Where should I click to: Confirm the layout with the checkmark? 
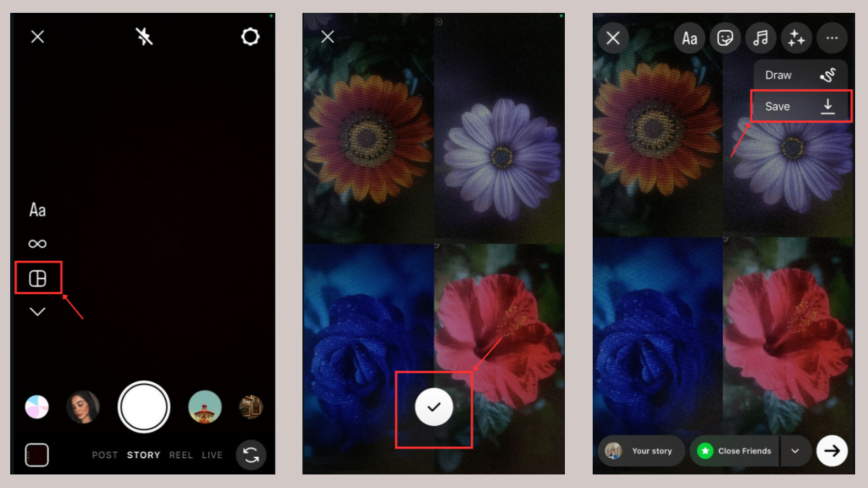(x=434, y=406)
